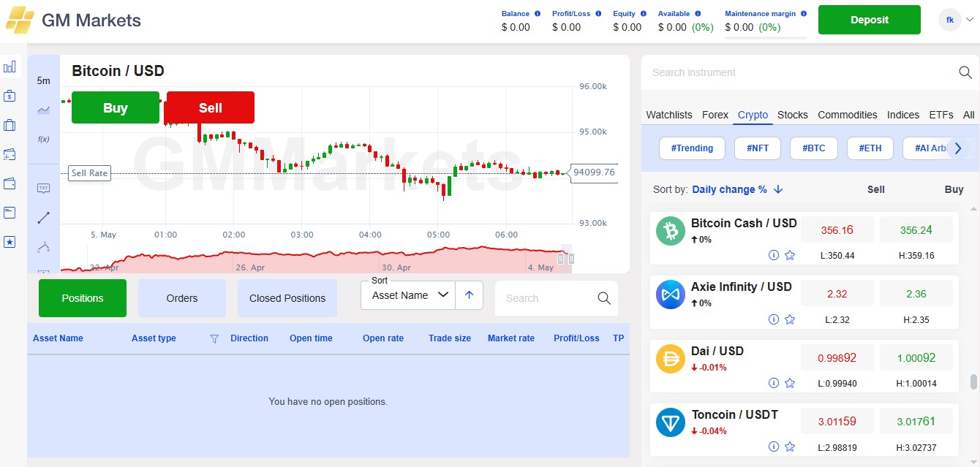Open info for Bitcoin Cash / USD
The width and height of the screenshot is (980, 467).
pos(774,255)
